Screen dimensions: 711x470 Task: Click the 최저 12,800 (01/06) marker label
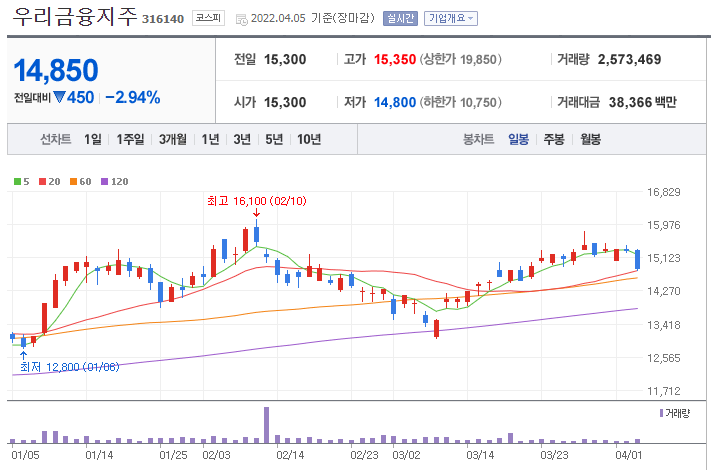point(69,367)
